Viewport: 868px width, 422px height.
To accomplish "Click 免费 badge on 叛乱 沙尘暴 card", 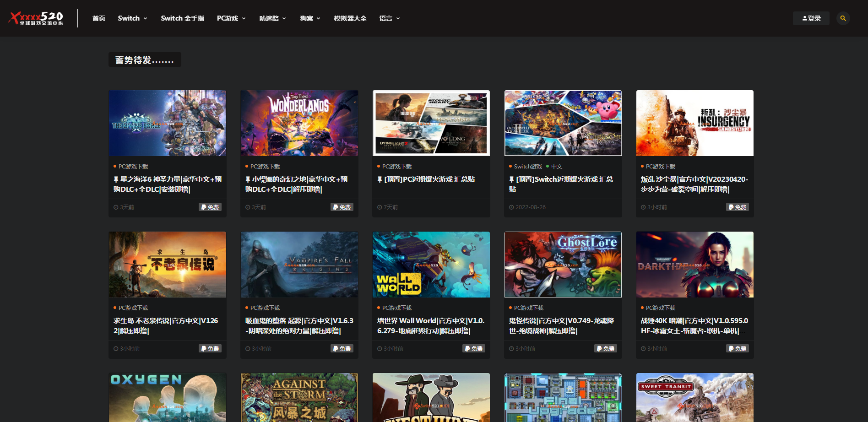I will (738, 207).
